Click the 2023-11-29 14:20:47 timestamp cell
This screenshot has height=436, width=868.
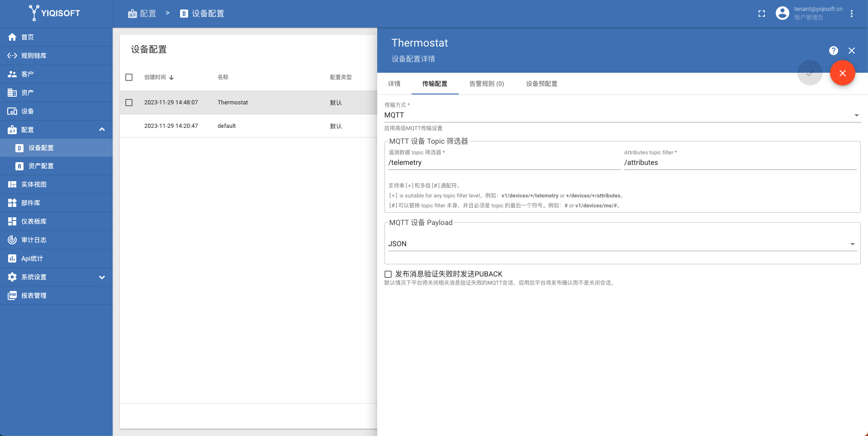[171, 126]
